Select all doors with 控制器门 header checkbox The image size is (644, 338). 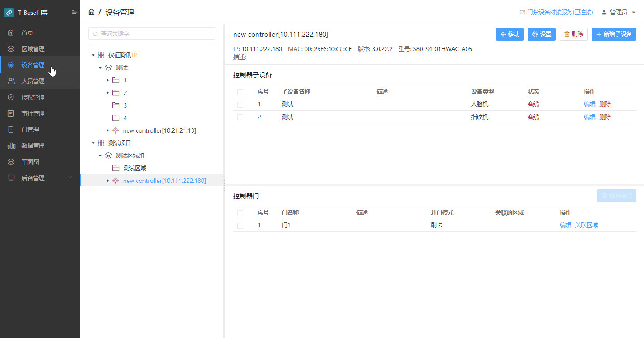click(240, 213)
